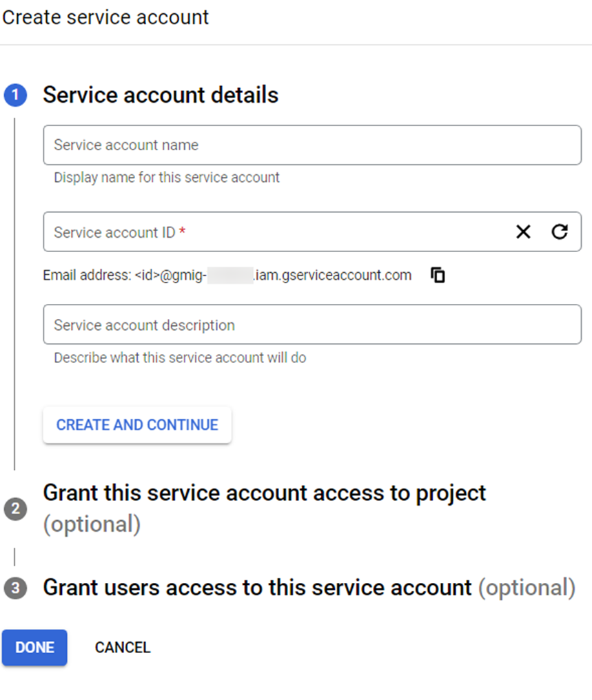Click the Create service account page title

tap(105, 17)
